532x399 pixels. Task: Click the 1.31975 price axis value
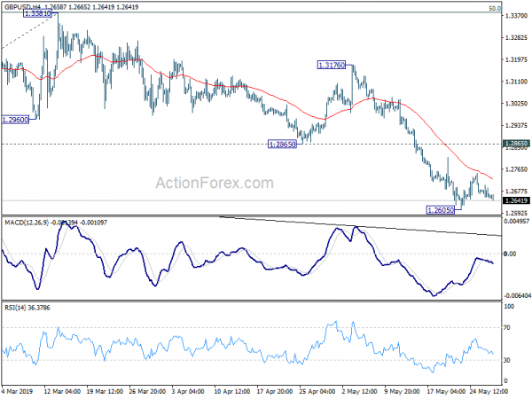coord(516,59)
